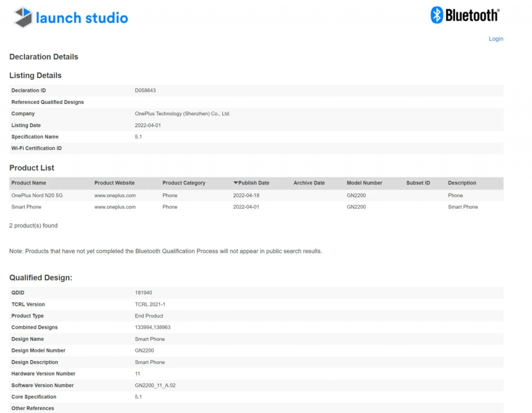
Task: Click the Bluetooth logo
Action: point(465,15)
